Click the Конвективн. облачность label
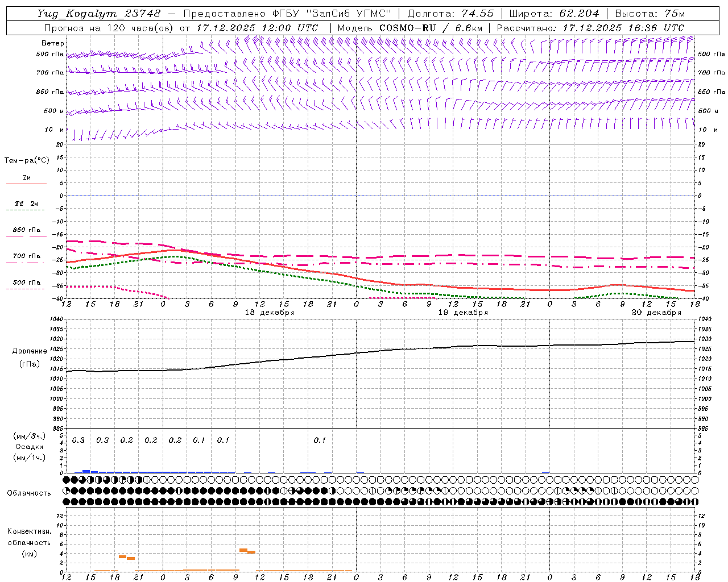This screenshot has height=582, width=728. 29,537
